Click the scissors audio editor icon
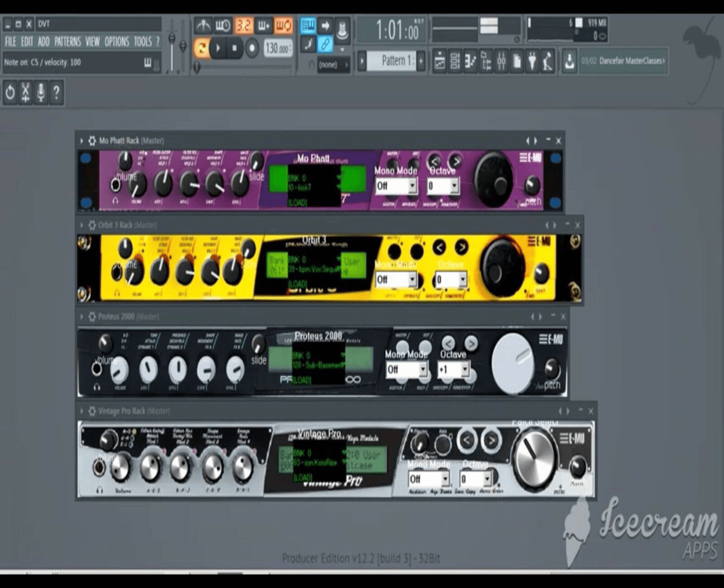The image size is (724, 588). tap(26, 92)
